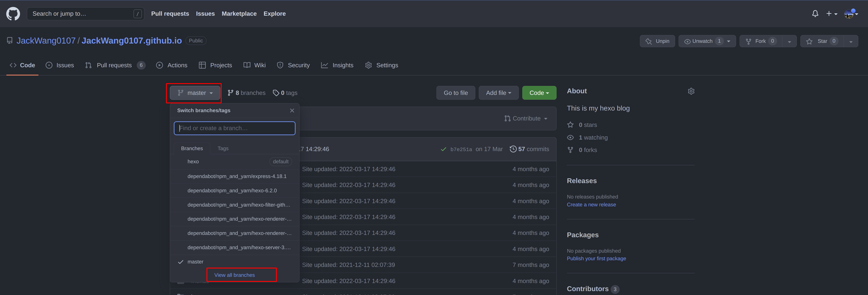Open Marketplace in top navigation

point(239,14)
